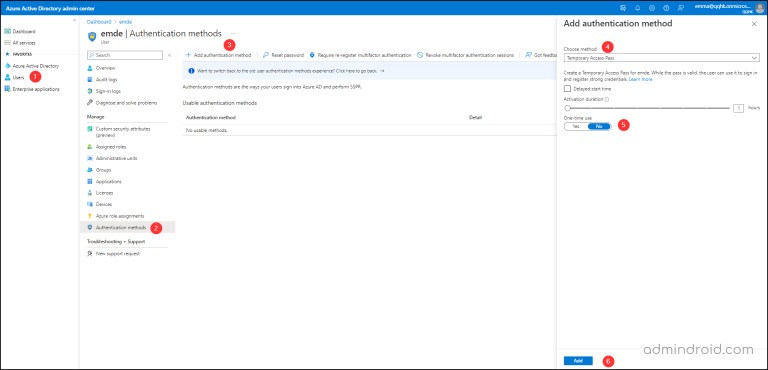Click the Dashboard breadcrumb link
The height and width of the screenshot is (370, 768).
[x=98, y=22]
